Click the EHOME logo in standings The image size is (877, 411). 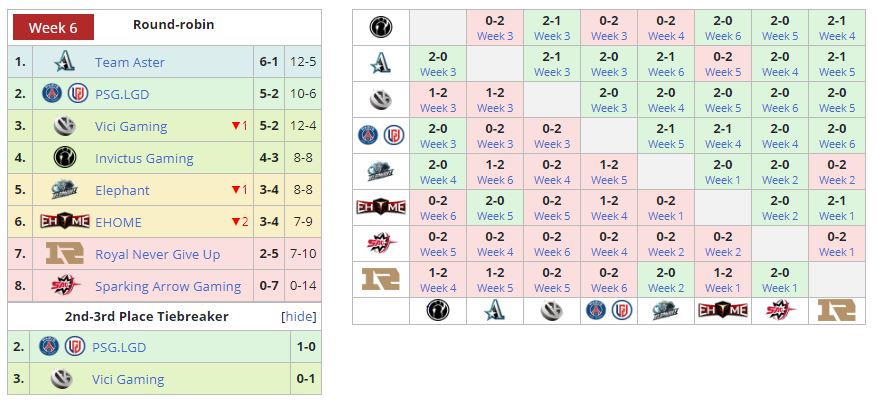coord(65,222)
